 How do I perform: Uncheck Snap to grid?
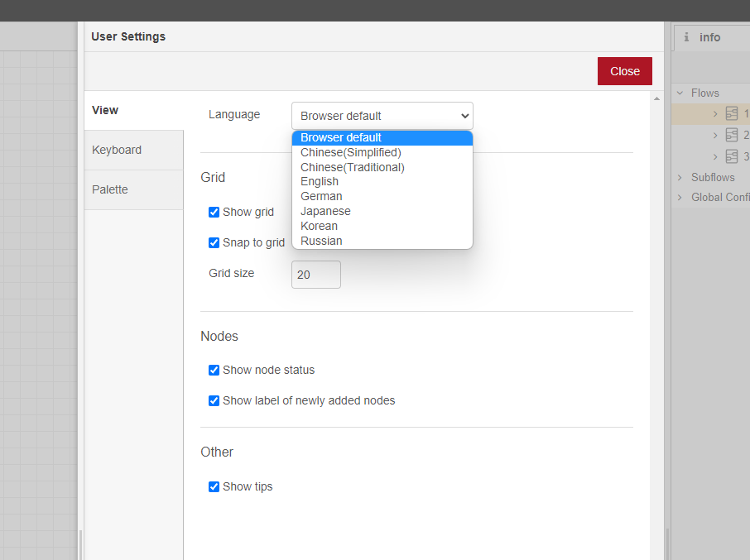(x=214, y=243)
